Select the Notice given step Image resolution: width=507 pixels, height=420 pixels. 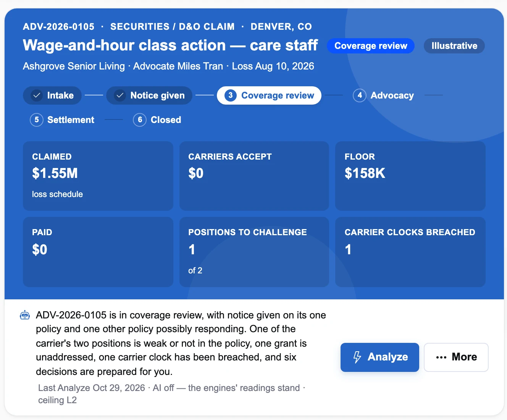point(149,95)
